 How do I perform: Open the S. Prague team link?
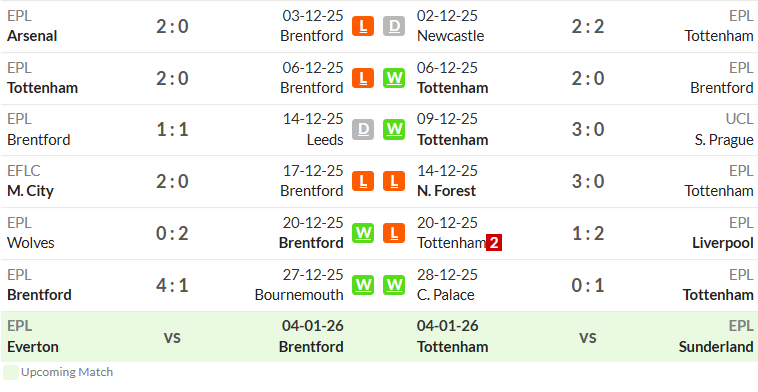pos(724,140)
